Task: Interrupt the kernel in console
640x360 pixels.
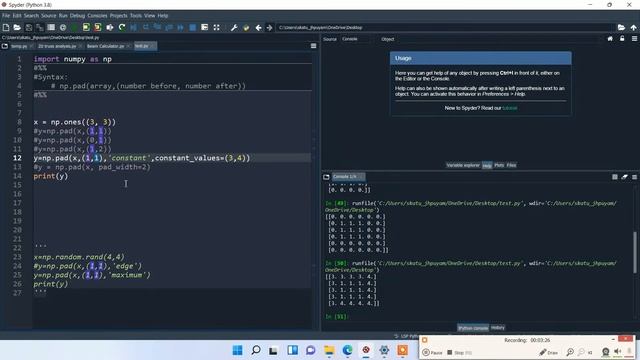Action: tap(615, 177)
